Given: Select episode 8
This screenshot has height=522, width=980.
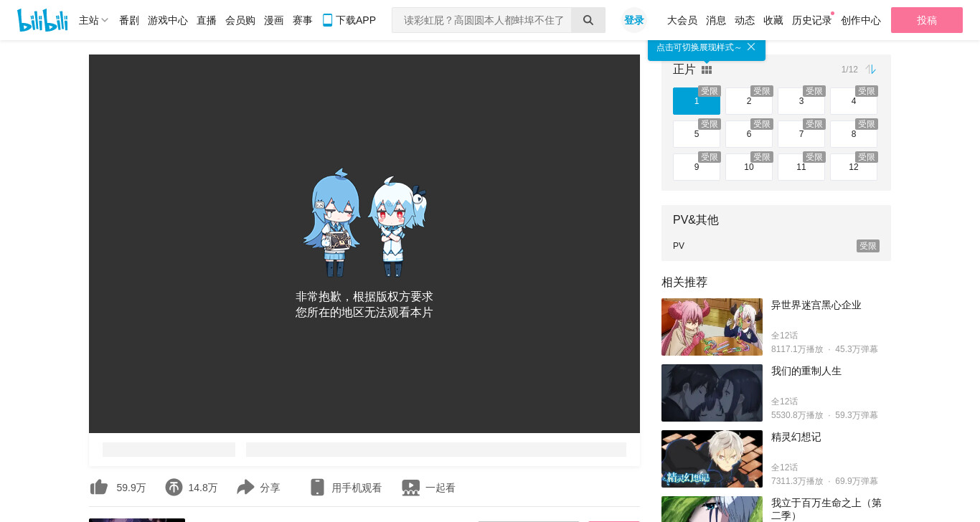Looking at the screenshot, I should pos(854,134).
